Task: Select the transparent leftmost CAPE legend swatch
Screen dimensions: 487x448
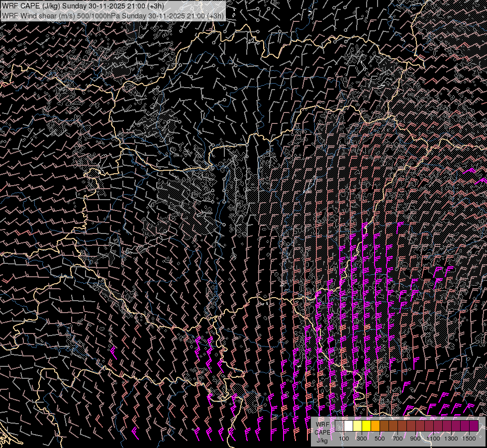Action: pos(339,426)
